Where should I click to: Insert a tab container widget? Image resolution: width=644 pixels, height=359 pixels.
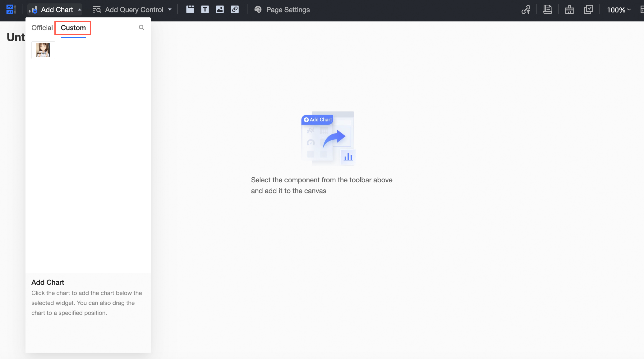pos(190,10)
